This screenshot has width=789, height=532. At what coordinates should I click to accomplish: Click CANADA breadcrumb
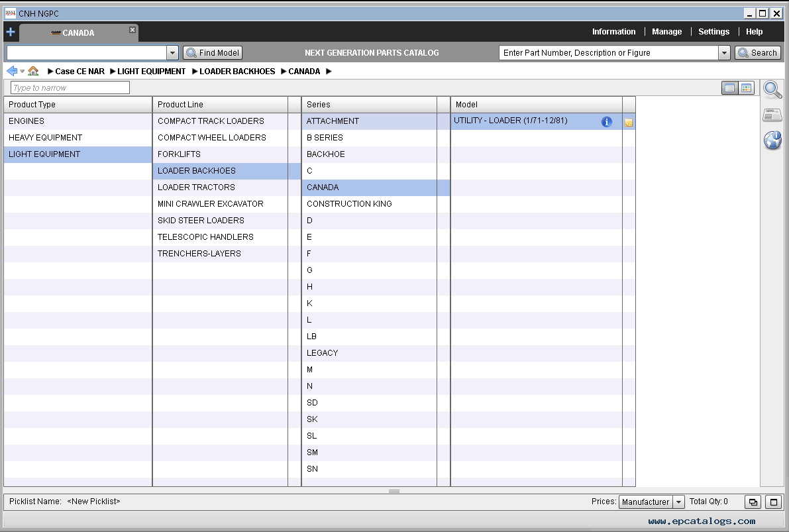click(304, 72)
